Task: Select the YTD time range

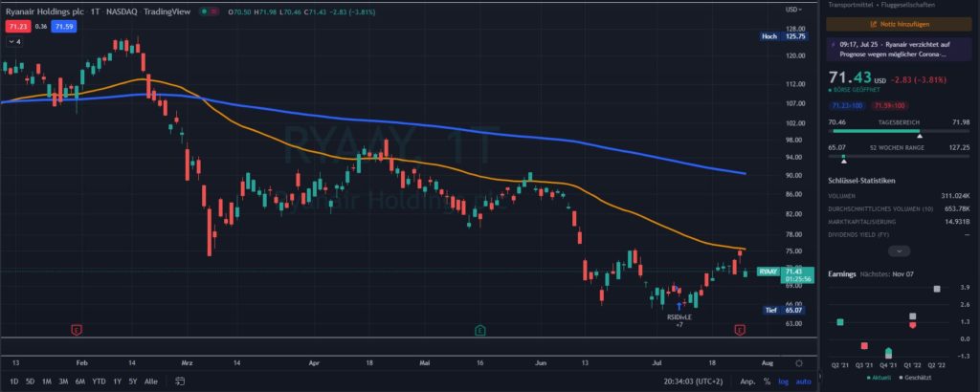Action: pos(99,381)
